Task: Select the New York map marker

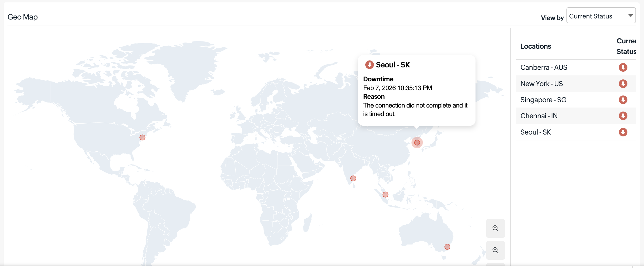Action: 142,137
